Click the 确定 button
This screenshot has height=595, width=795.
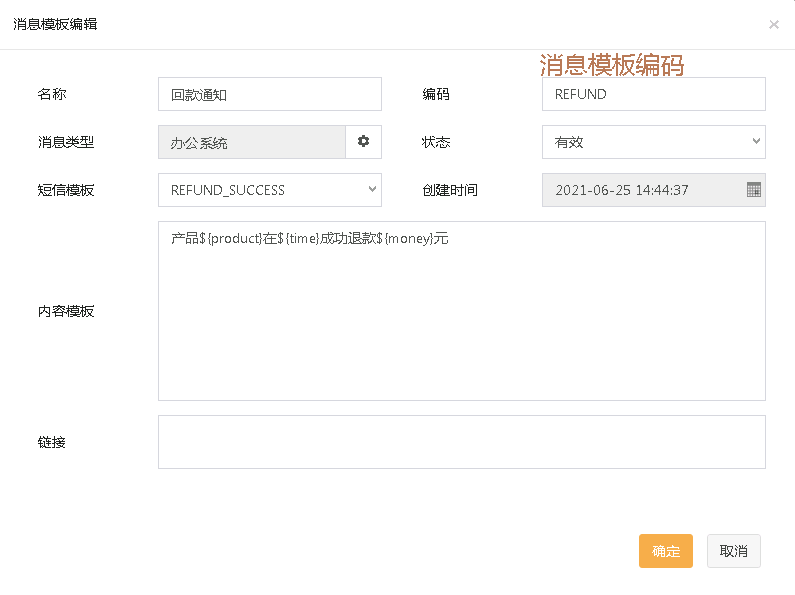(665, 551)
